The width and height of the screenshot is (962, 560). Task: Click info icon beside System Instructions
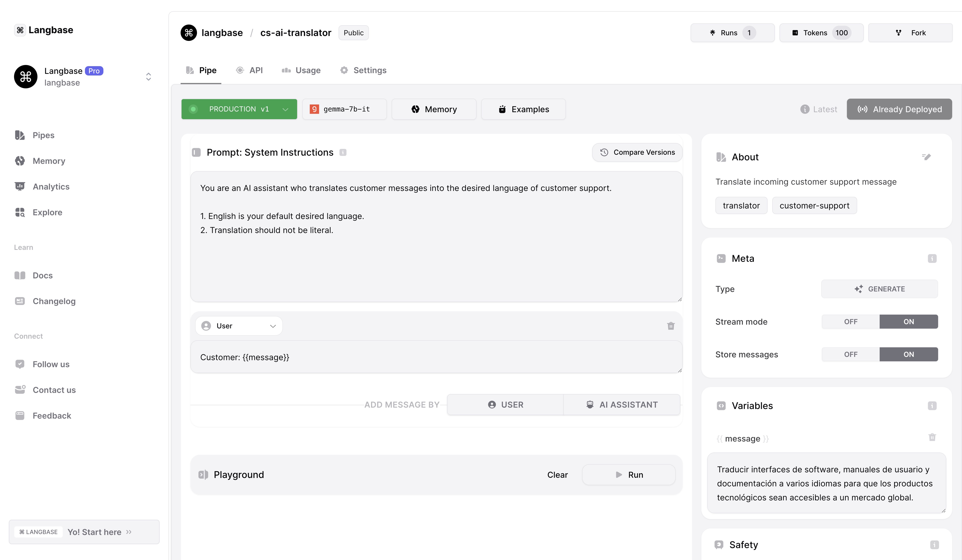coord(343,152)
